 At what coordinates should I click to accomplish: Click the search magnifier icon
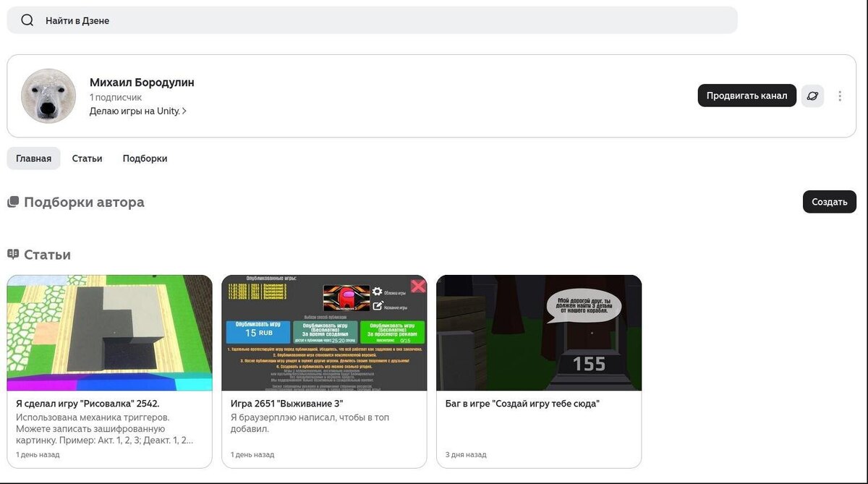(x=27, y=20)
